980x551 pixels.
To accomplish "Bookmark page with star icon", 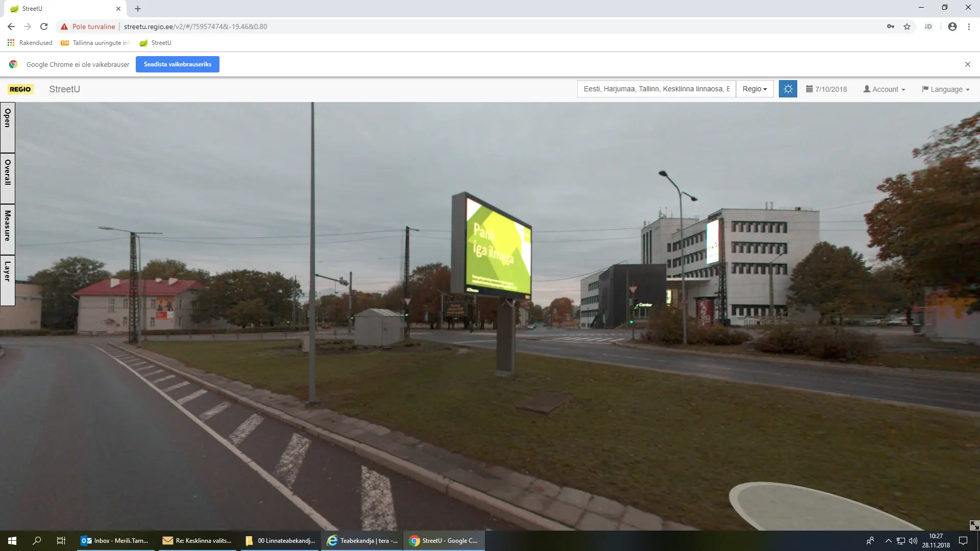I will tap(907, 27).
